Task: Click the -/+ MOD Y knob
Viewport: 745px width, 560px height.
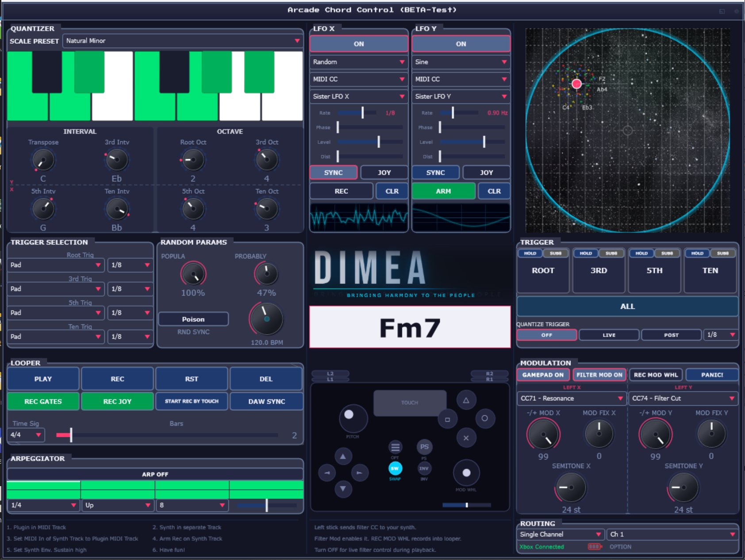Action: tap(656, 434)
